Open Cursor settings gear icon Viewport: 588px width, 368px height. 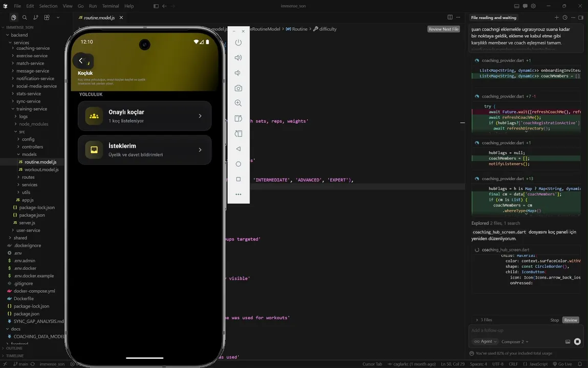pos(533,6)
